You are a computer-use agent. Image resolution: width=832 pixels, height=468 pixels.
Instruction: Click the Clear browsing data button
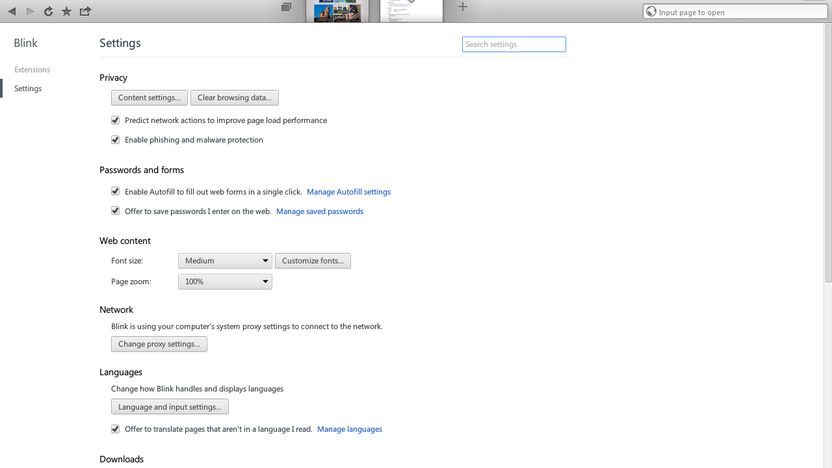click(x=235, y=98)
